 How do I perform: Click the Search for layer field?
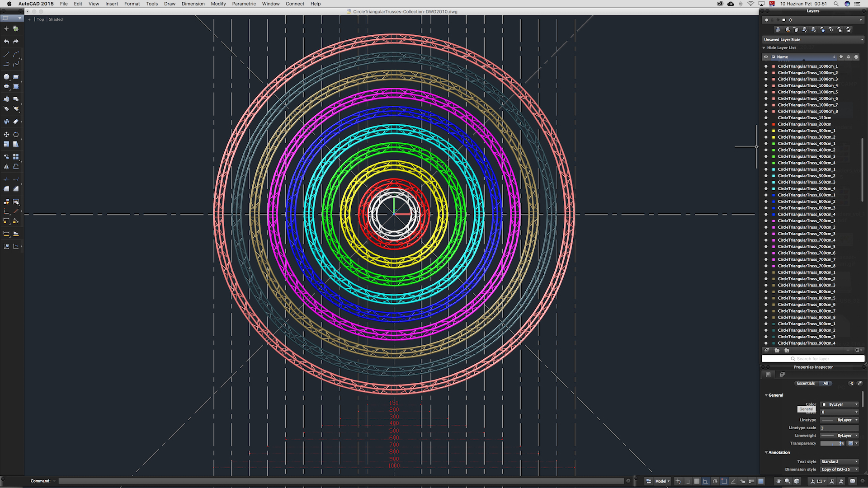(813, 359)
